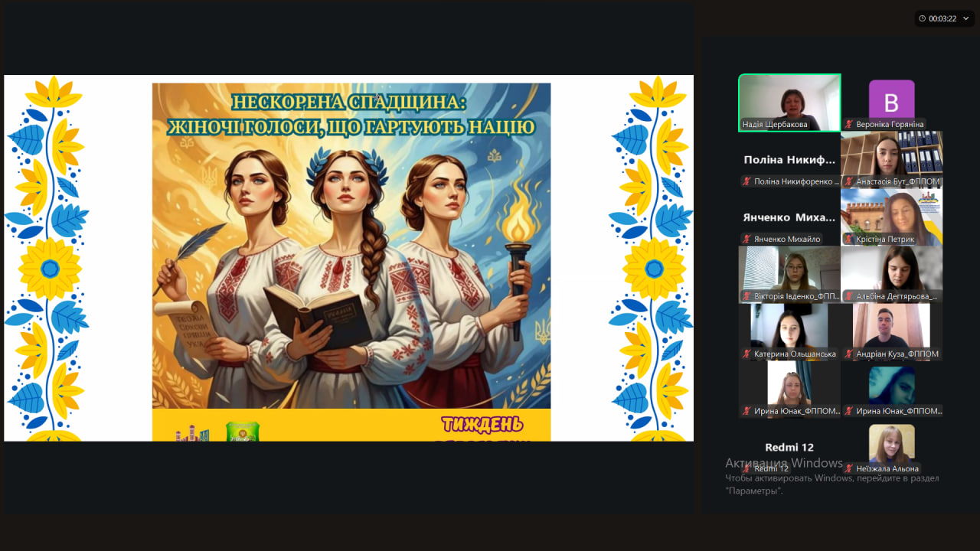This screenshot has height=551, width=980.
Task: Select Вікторія Івденко_ФПП video thumbnail
Action: tap(789, 274)
